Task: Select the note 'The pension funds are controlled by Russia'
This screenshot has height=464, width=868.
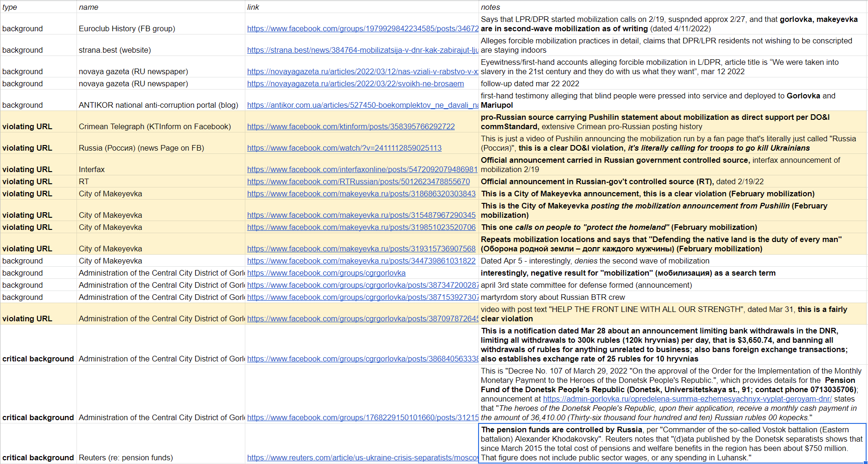Action: click(x=673, y=443)
